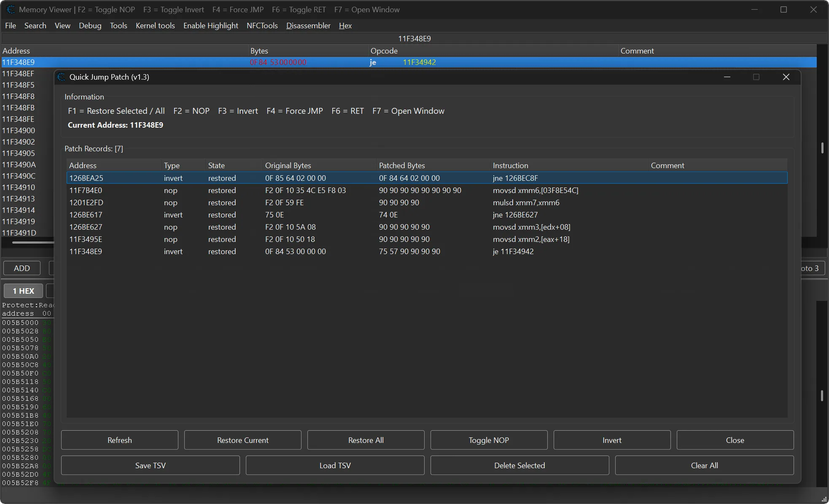
Task: Click the Toggle NOP button
Action: (489, 440)
